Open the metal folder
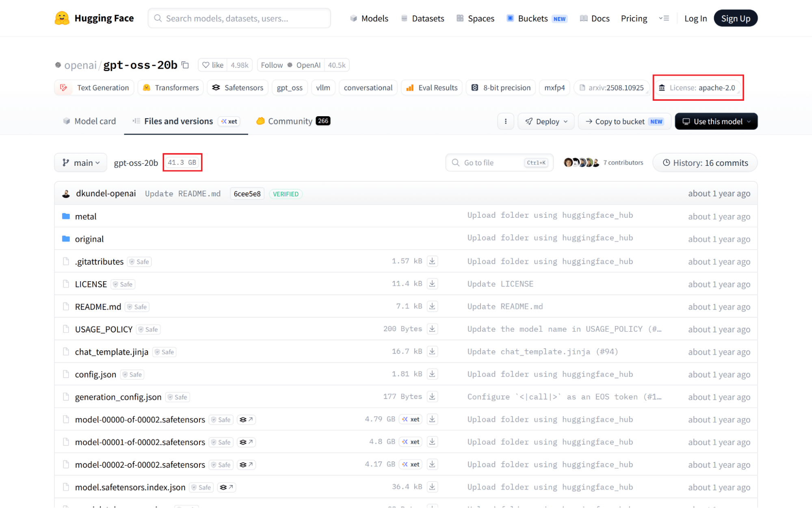 pos(86,217)
